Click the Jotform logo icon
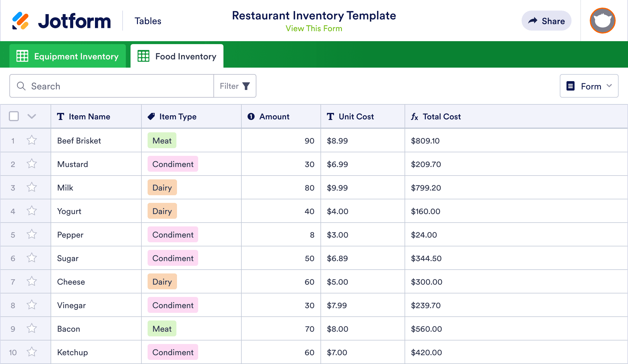628x364 pixels. [x=20, y=21]
